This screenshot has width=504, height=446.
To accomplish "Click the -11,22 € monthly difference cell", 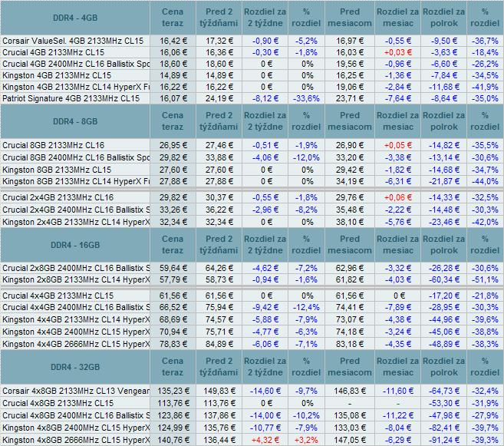I will [398, 415].
